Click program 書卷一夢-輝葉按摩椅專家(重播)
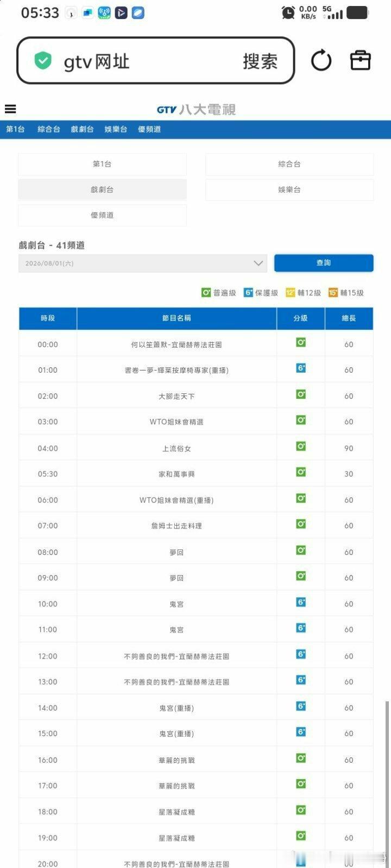Viewport: 391px width, 868px height. click(x=176, y=370)
